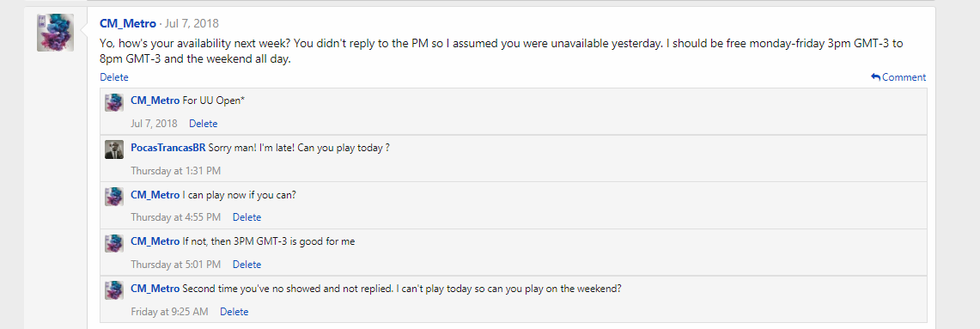This screenshot has height=329, width=980.
Task: Click the 'Thursday at 1:31 PM' timestamp
Action: click(x=175, y=171)
